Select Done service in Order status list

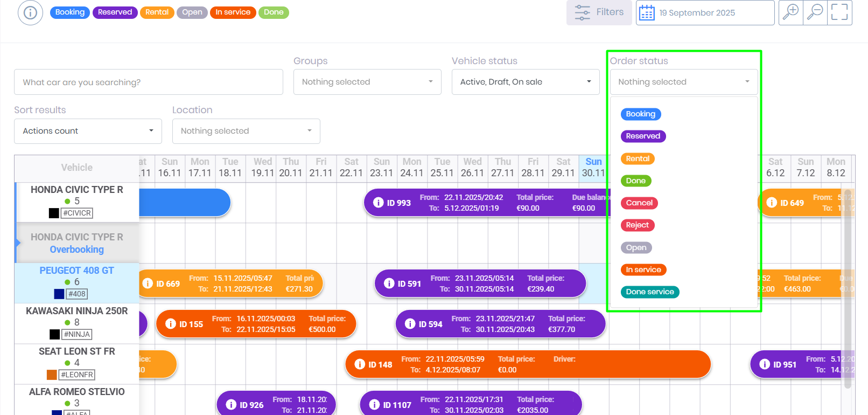click(x=649, y=292)
